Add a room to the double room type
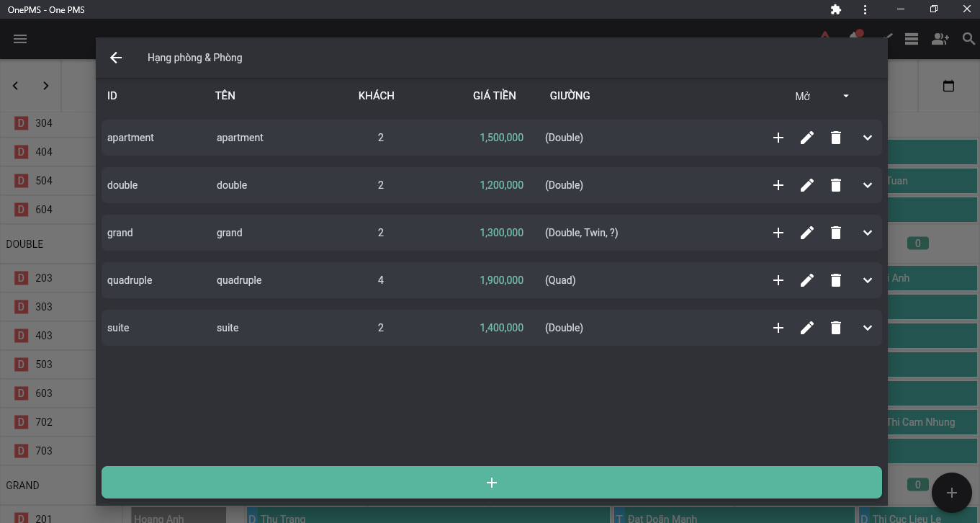Screen dimensions: 980x523 pyautogui.click(x=778, y=185)
